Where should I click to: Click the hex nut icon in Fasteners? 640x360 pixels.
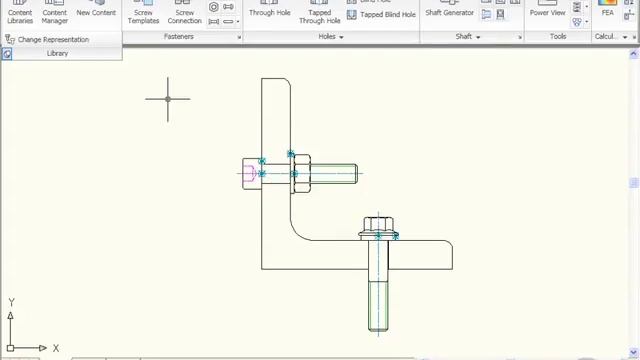213,7
